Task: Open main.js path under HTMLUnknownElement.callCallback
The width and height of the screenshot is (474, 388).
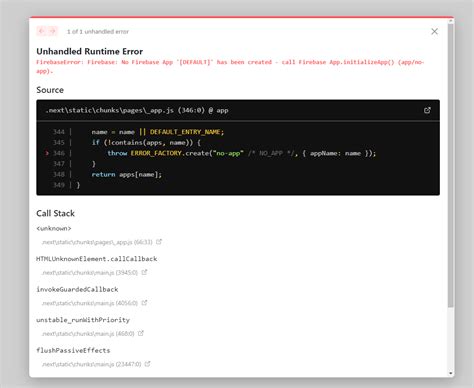Action: pyautogui.click(x=90, y=273)
